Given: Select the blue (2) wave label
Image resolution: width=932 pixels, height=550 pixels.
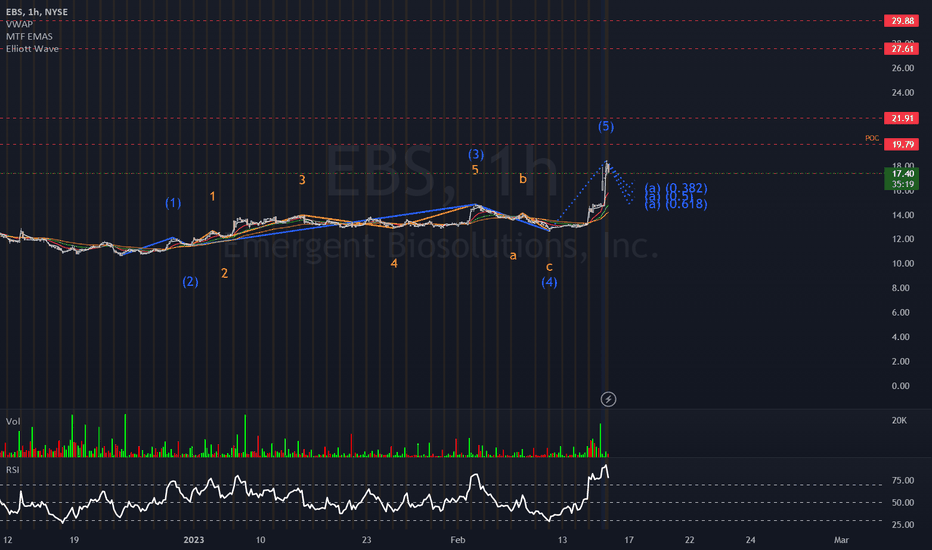Looking at the screenshot, I should coord(190,282).
